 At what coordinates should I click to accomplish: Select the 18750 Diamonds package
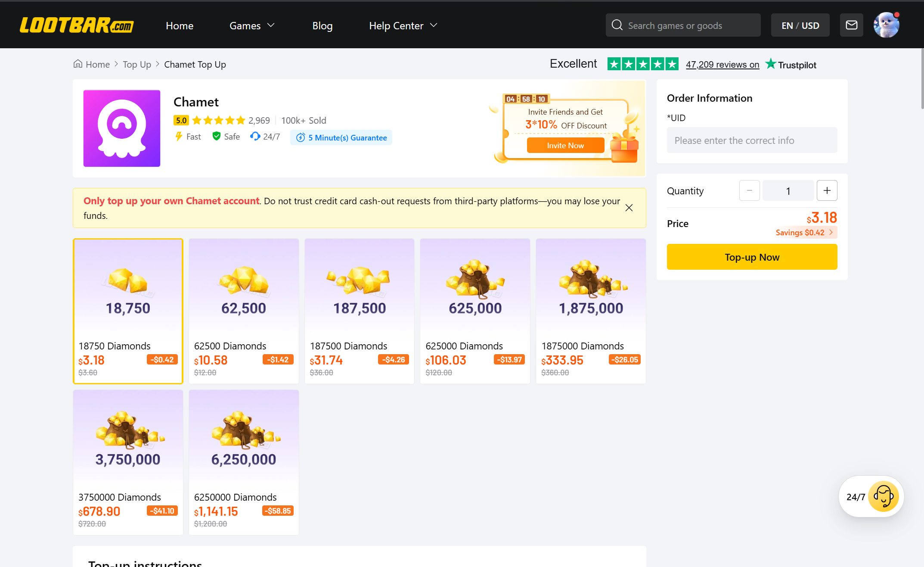coord(128,311)
